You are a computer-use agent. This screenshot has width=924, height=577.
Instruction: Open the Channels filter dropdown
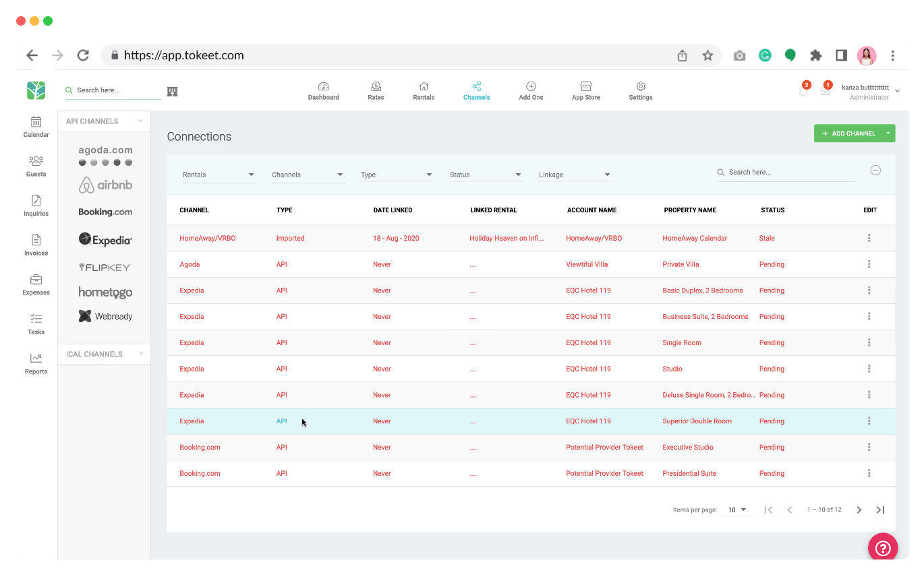point(308,175)
